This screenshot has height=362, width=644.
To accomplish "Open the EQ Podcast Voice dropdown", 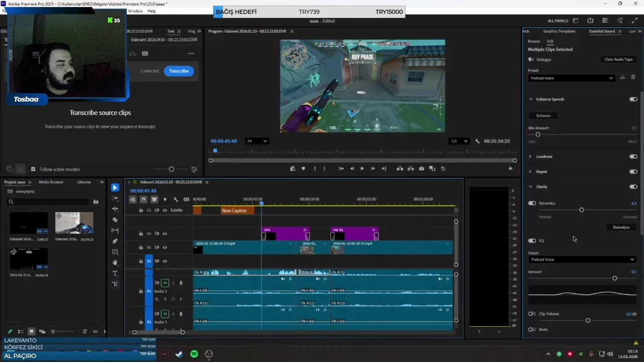I will pyautogui.click(x=582, y=259).
